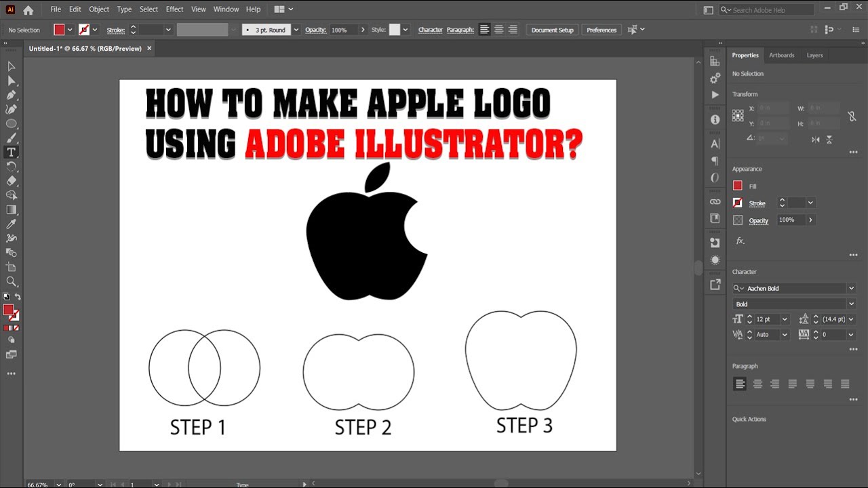
Task: Click red Fill swatch in Appearance
Action: pyautogui.click(x=738, y=186)
